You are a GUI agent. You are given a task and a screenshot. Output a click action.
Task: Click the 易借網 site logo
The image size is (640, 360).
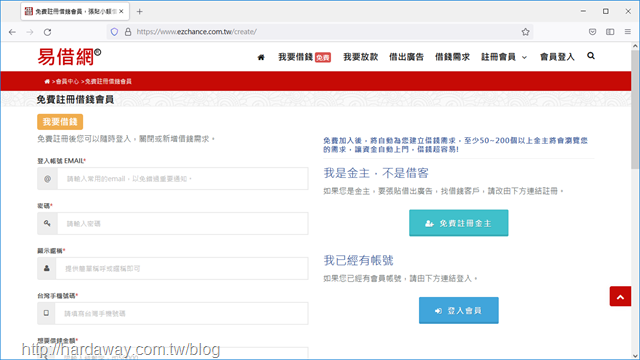[69, 57]
